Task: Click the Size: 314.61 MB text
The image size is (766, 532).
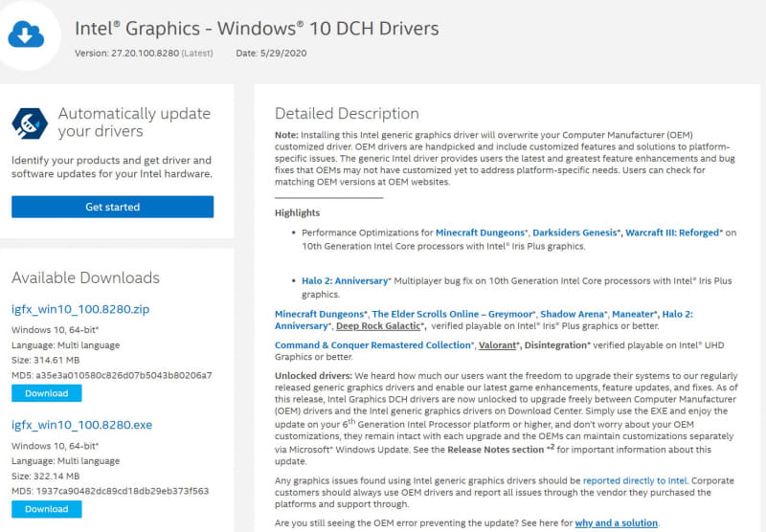Action: tap(45, 360)
